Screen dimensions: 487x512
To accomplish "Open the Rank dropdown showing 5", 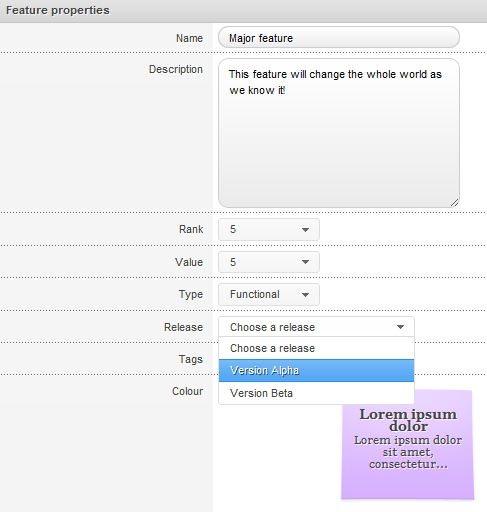I will (269, 229).
